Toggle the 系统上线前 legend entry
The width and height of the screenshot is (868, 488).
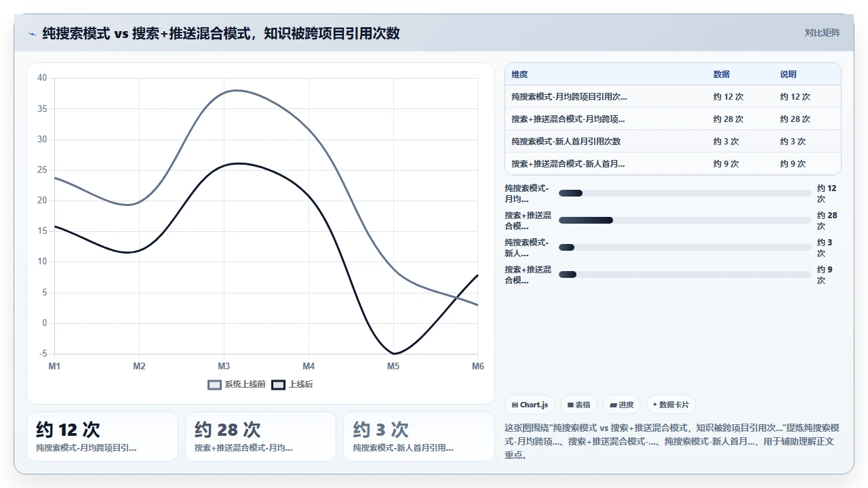(237, 384)
